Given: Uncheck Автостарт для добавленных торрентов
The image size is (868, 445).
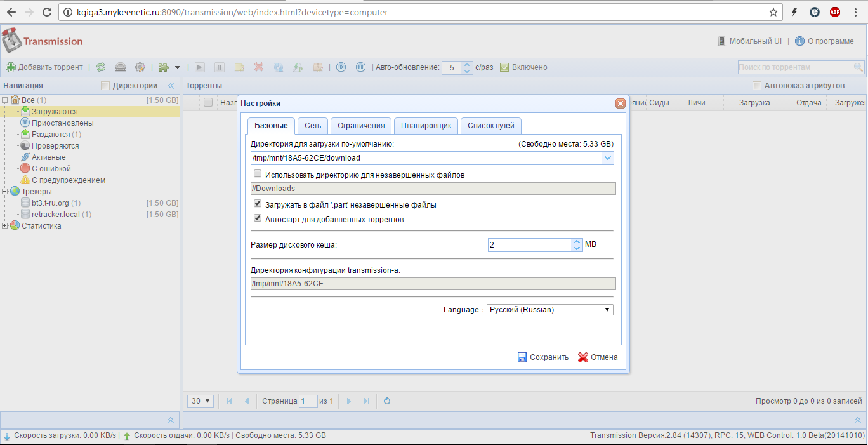Looking at the screenshot, I should [258, 218].
